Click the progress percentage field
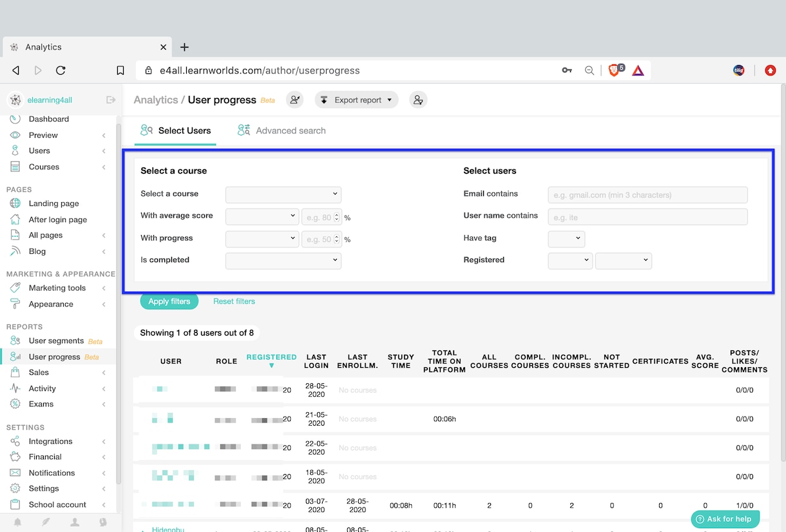786x532 pixels. click(321, 239)
